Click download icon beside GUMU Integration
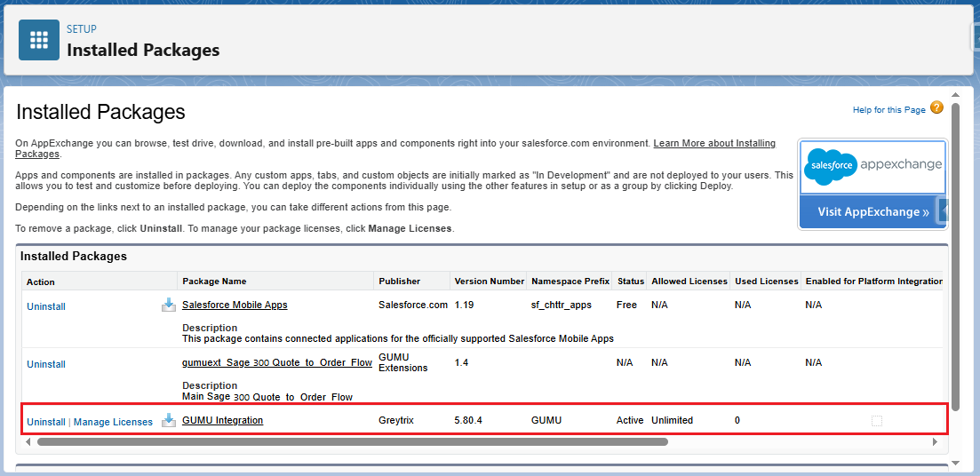The height and width of the screenshot is (476, 980). pyautogui.click(x=169, y=421)
